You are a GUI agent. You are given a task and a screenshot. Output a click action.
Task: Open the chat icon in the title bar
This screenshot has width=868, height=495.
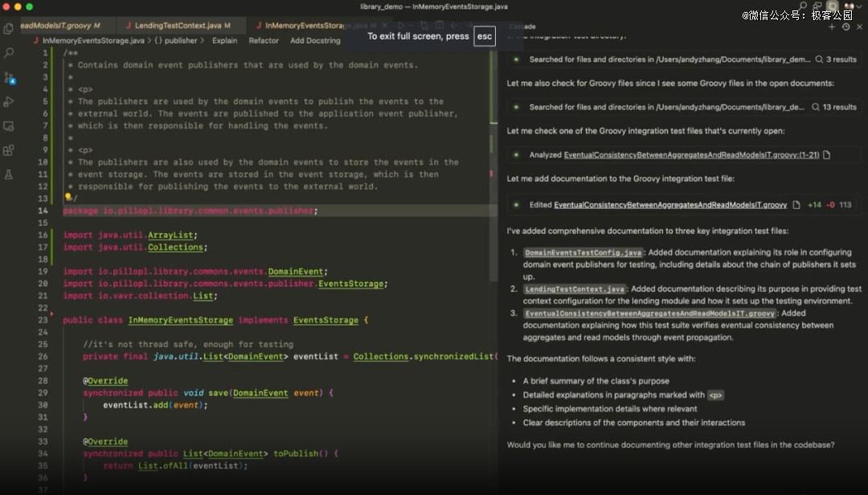tap(817, 6)
